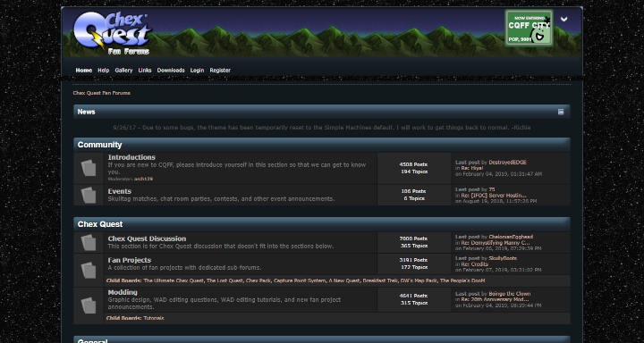
Task: Click the Introductions board icon
Action: click(x=89, y=168)
